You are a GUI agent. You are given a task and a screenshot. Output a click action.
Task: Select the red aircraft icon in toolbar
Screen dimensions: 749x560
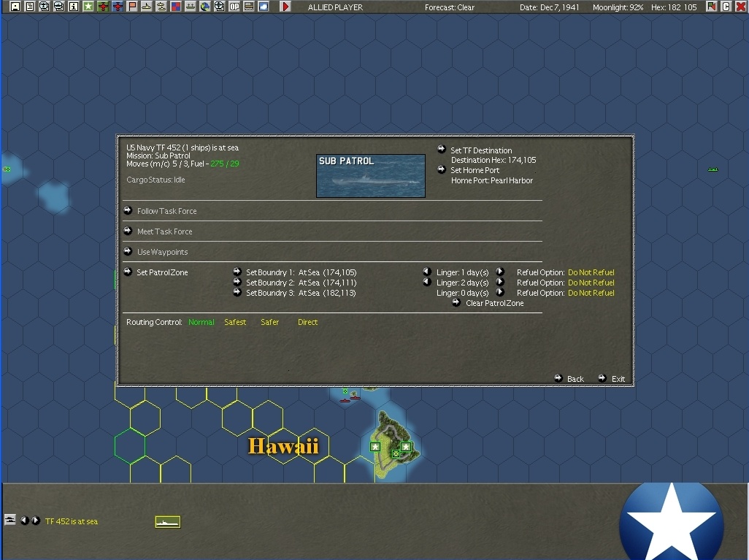103,7
